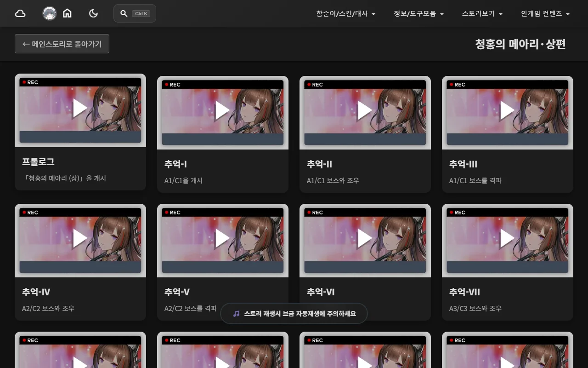The image size is (588, 368).
Task: Toggle dark mode moon icon
Action: pos(93,13)
